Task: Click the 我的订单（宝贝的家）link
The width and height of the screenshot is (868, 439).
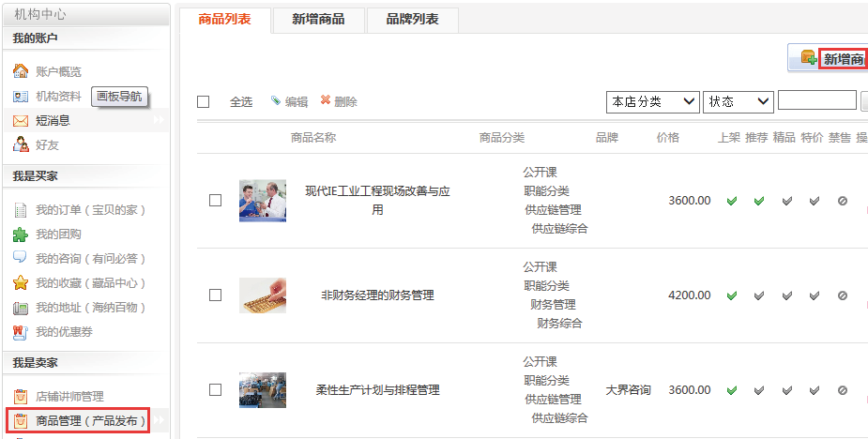Action: [x=91, y=209]
